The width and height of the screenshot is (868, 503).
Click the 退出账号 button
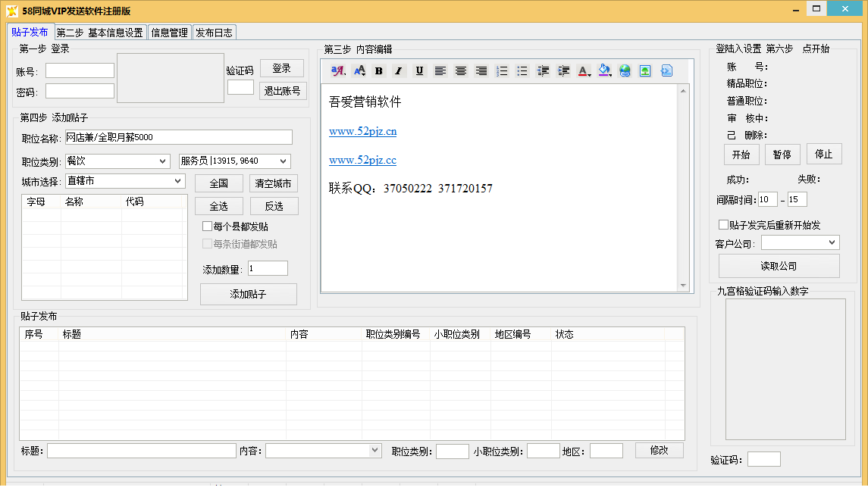282,91
